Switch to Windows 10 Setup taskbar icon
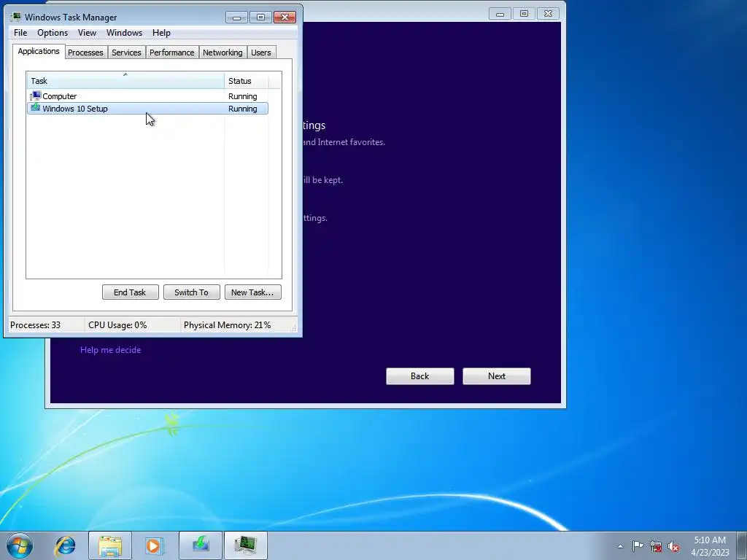 [201, 545]
